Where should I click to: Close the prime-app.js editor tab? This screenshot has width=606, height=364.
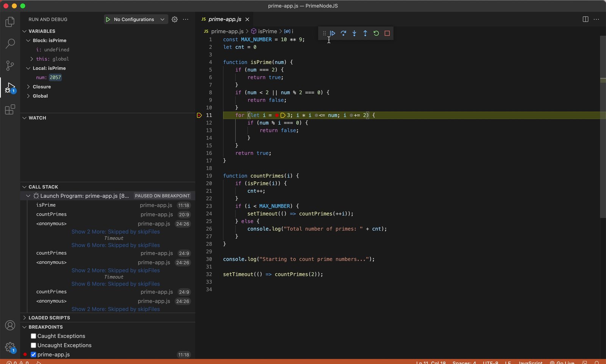tap(247, 19)
